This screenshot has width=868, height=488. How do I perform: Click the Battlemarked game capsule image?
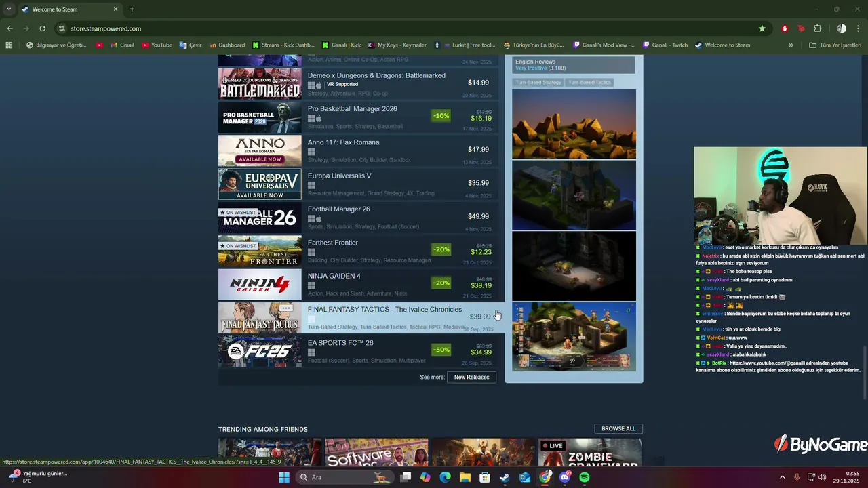coord(260,83)
